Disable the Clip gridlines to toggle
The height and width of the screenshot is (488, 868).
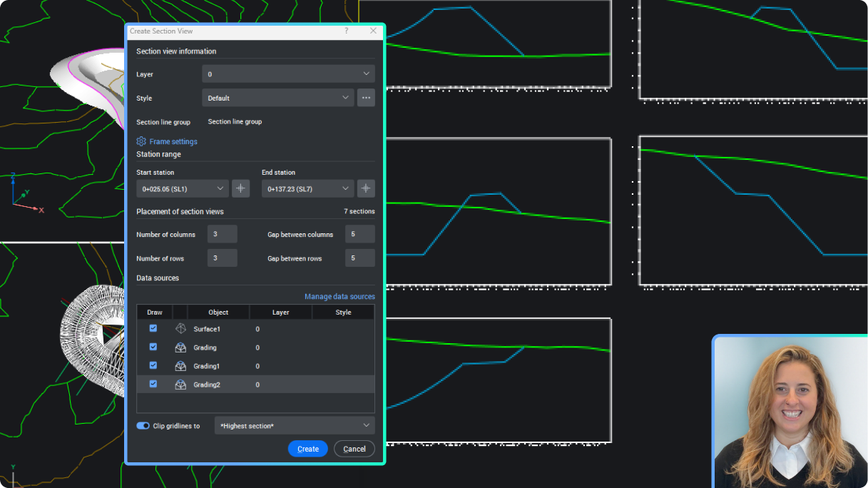[143, 425]
